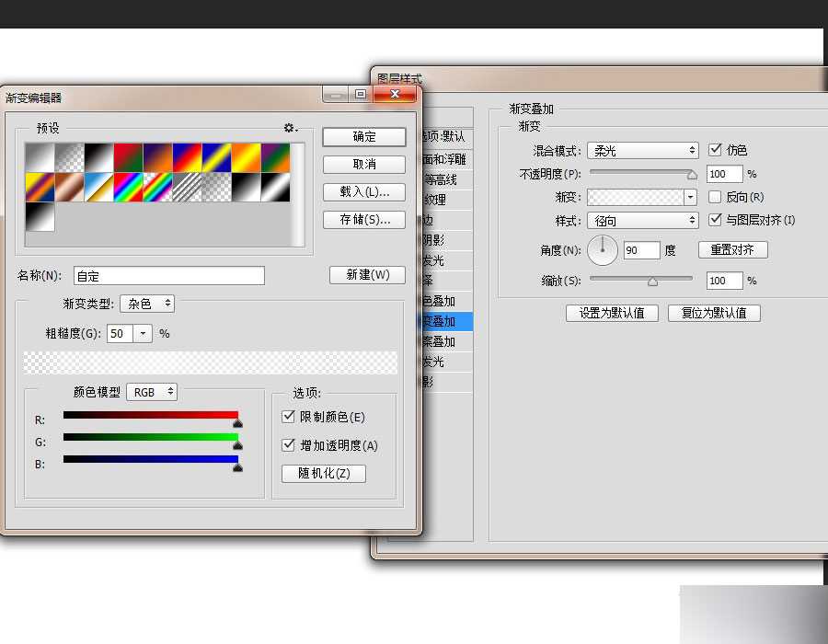This screenshot has width=828, height=644.
Task: Click 载入(L)... to load gradients
Action: [x=364, y=191]
